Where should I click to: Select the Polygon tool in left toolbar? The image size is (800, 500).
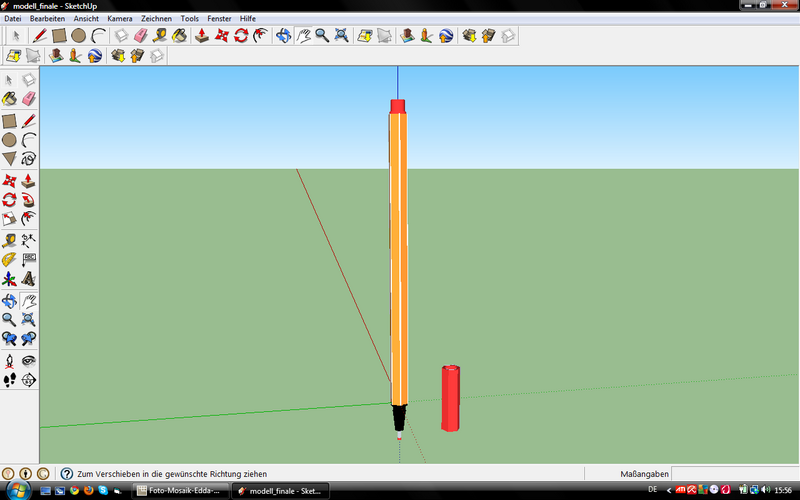pos(9,159)
